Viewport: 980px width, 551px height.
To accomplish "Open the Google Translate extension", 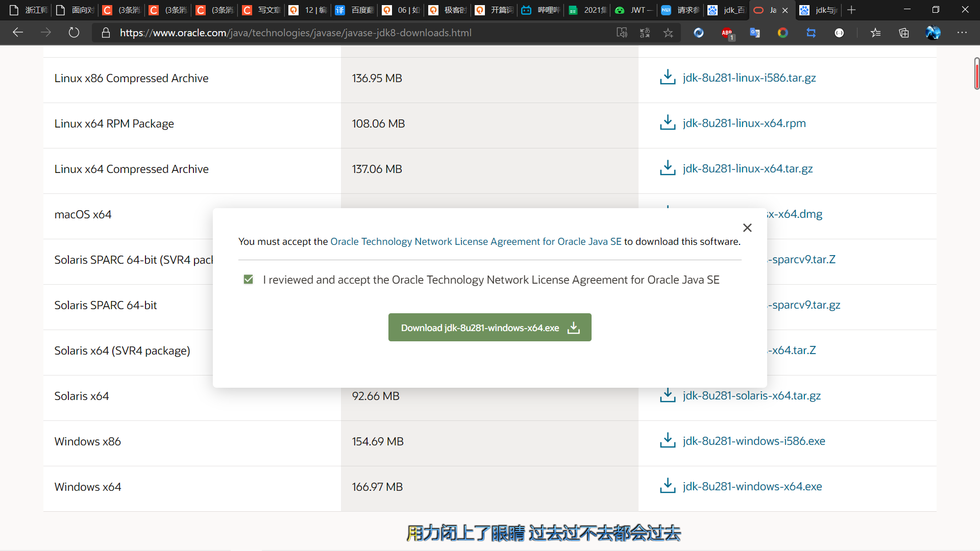I will click(755, 33).
